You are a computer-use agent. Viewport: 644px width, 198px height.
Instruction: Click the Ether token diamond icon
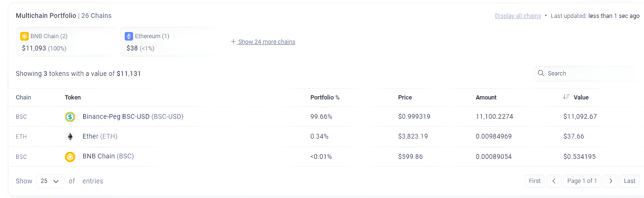click(x=70, y=137)
